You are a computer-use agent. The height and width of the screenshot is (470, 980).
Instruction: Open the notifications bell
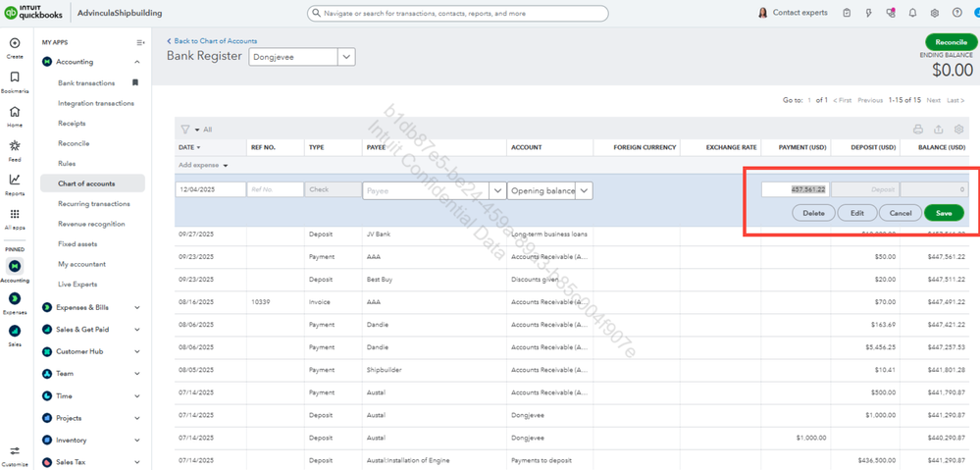(x=913, y=13)
